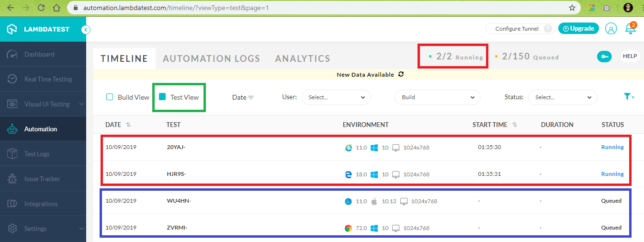
Task: Click the notification bell icon
Action: click(x=630, y=29)
